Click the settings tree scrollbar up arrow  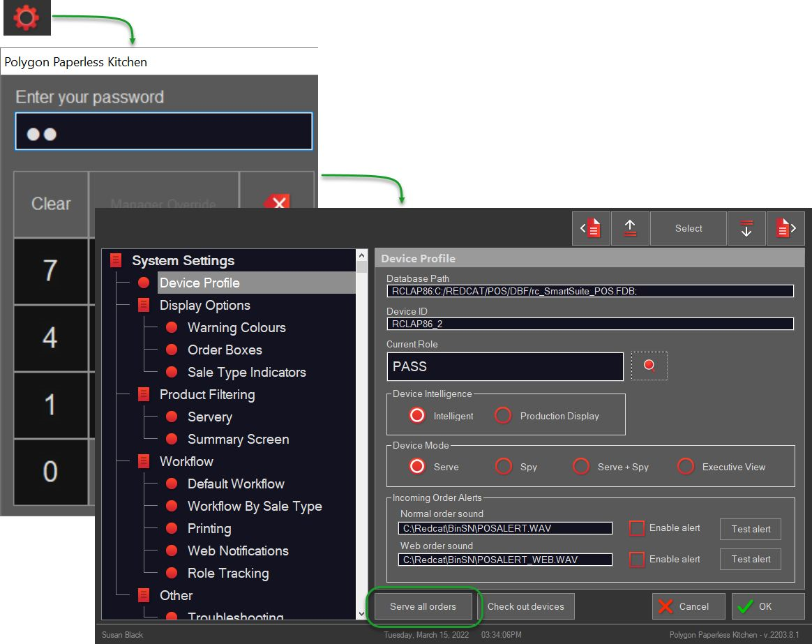pyautogui.click(x=361, y=255)
